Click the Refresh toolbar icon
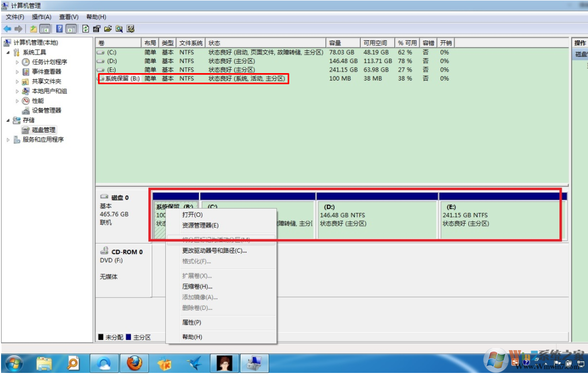Screen dimensions: 588x374 [x=85, y=29]
